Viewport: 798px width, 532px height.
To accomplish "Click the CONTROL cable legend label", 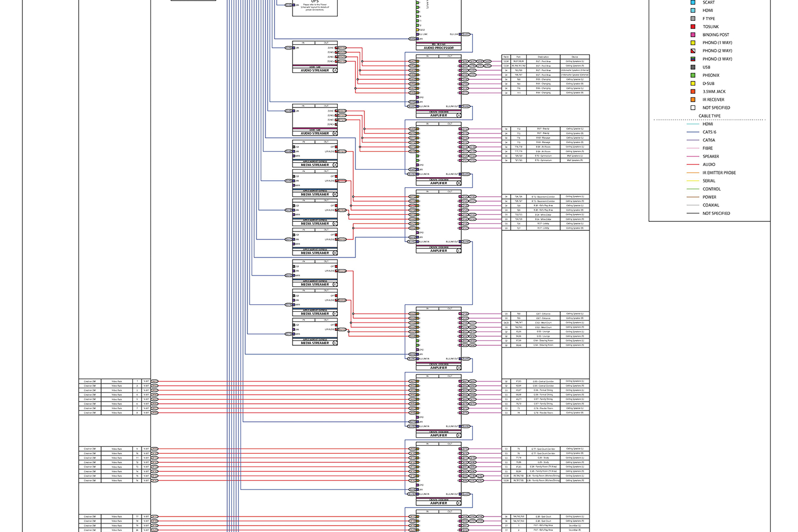I will (x=712, y=189).
